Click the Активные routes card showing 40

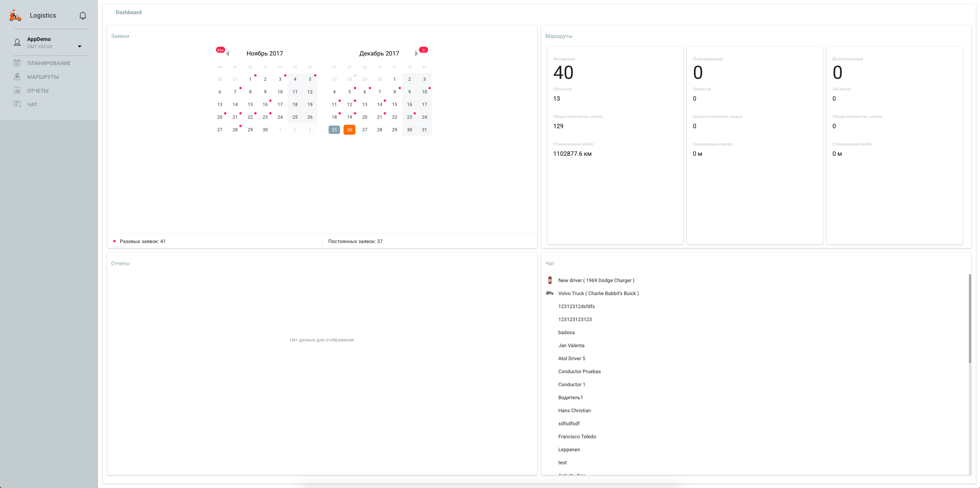point(615,145)
